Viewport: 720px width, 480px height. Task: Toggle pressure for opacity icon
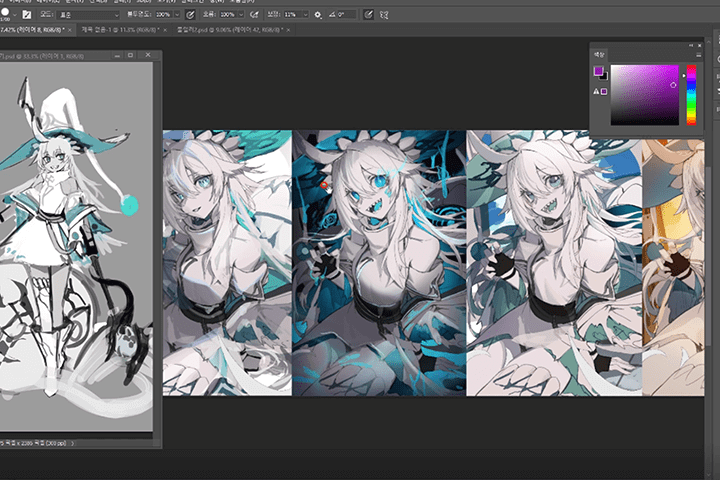190,15
